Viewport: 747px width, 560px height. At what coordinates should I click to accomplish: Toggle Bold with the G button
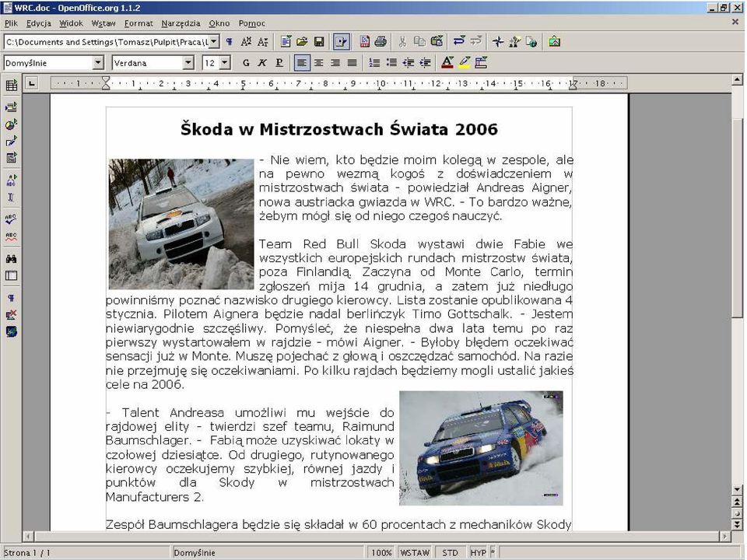point(246,63)
